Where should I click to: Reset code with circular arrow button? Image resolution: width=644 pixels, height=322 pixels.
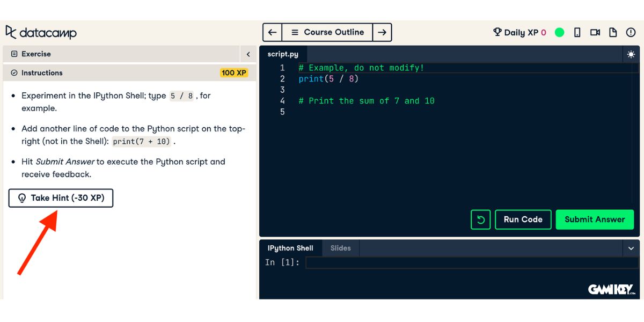point(481,219)
